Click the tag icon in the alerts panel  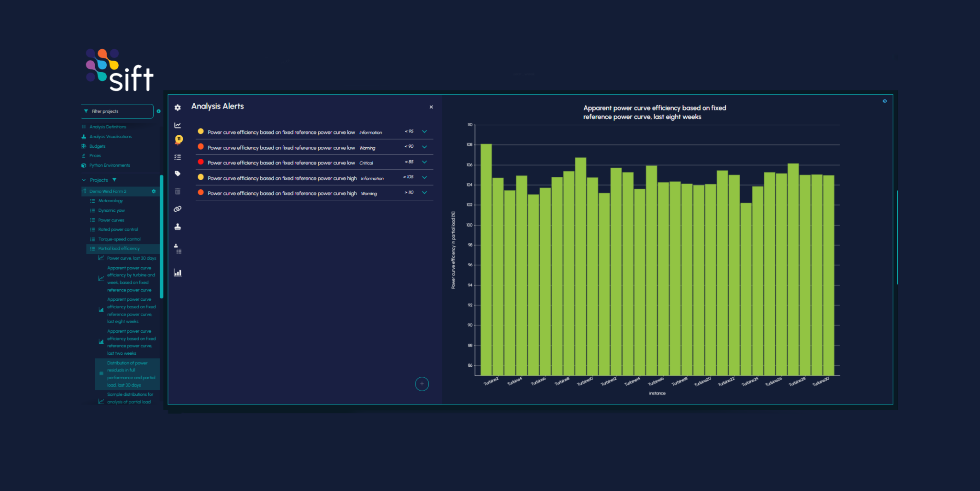pos(178,174)
